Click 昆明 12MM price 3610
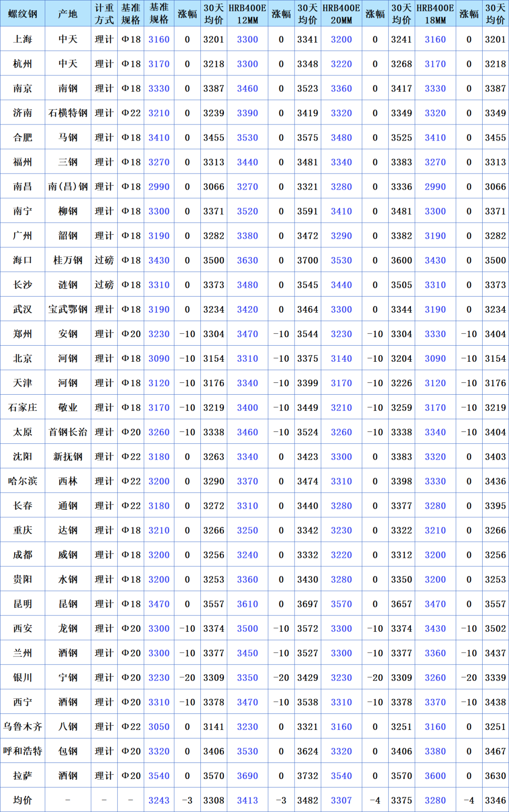 pos(247,604)
